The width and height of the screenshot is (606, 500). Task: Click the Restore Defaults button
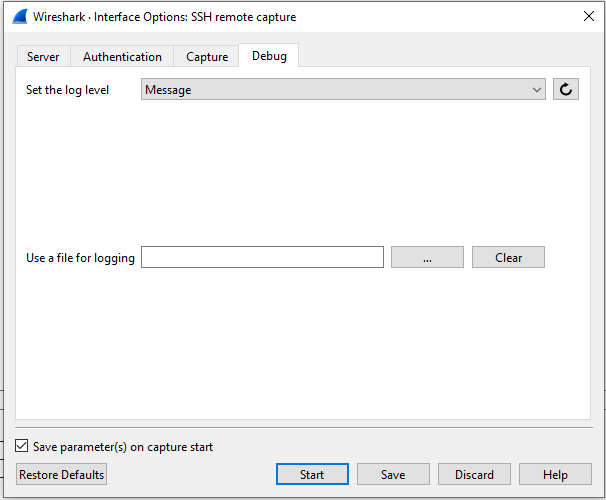[x=61, y=475]
